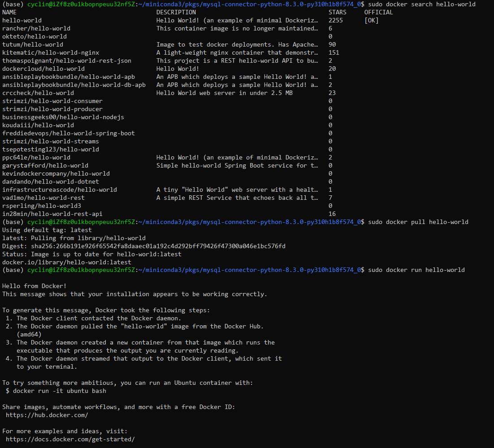494x448 pixels.
Task: Click the 151 stars value for kitematic
Action: tap(334, 52)
